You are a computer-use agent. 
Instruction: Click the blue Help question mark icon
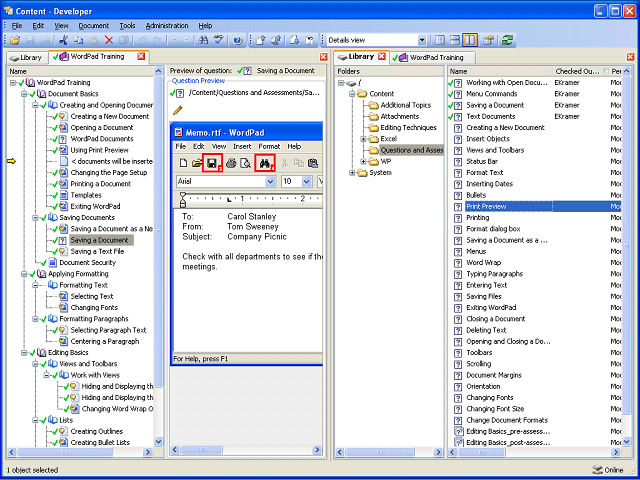(x=238, y=40)
